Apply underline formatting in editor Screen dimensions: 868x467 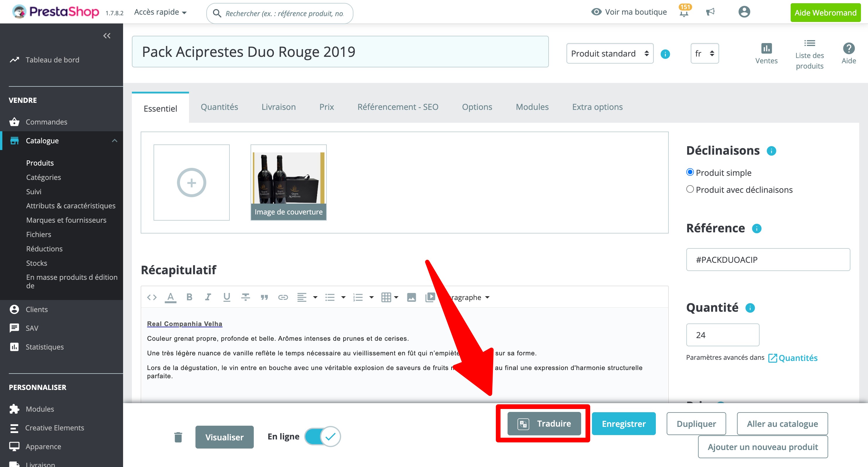point(227,297)
